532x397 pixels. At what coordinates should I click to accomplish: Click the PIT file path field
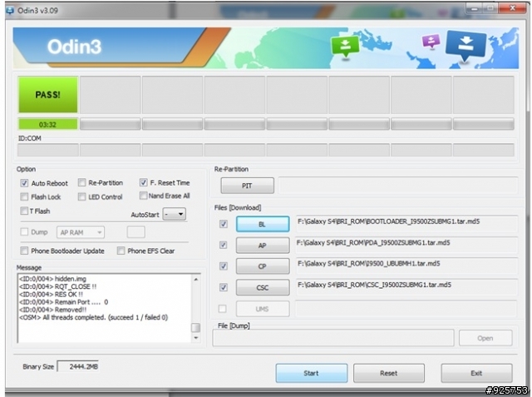[x=398, y=186]
